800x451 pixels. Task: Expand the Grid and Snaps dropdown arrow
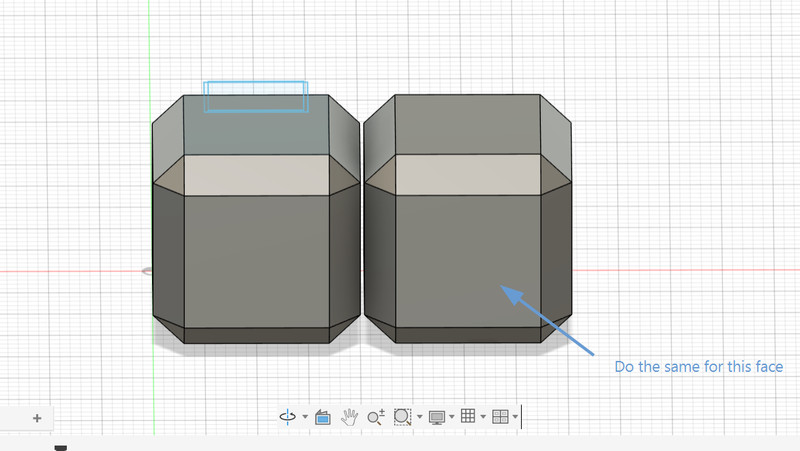(x=483, y=417)
